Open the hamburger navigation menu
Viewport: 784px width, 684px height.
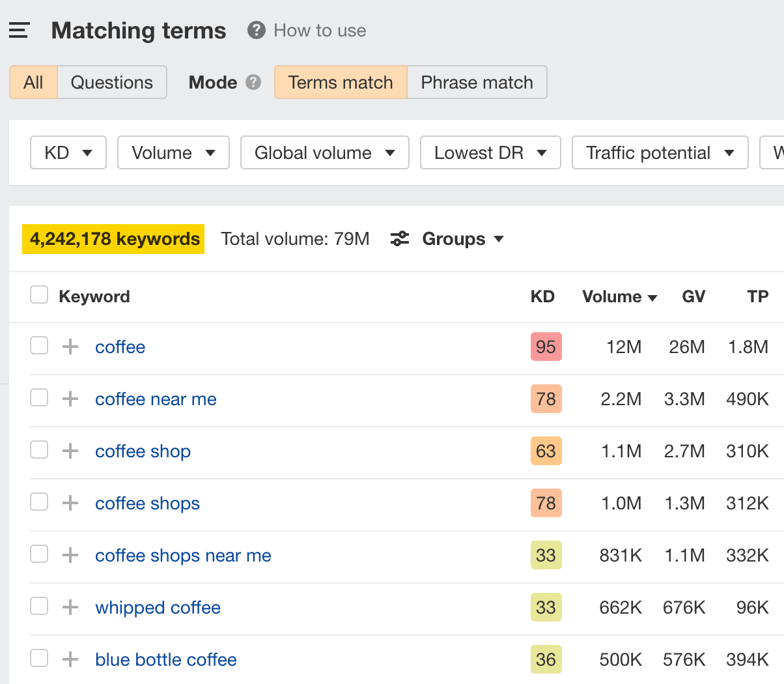(x=19, y=30)
